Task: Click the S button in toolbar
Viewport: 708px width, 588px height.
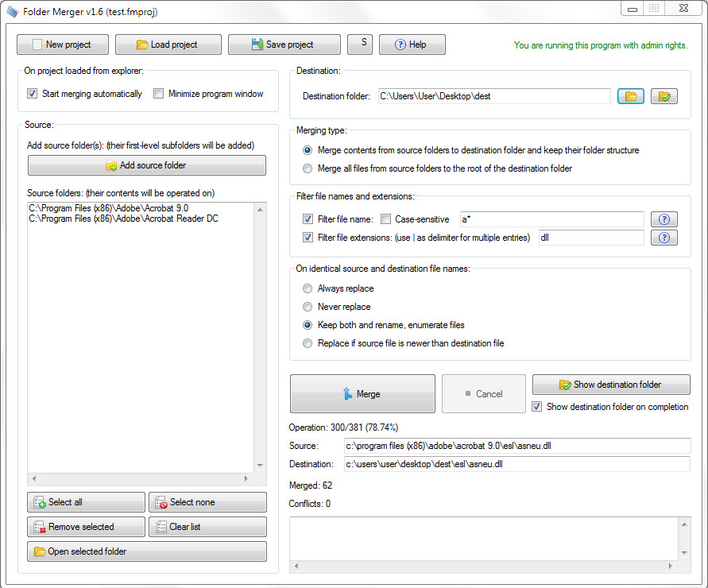Action: coord(360,44)
